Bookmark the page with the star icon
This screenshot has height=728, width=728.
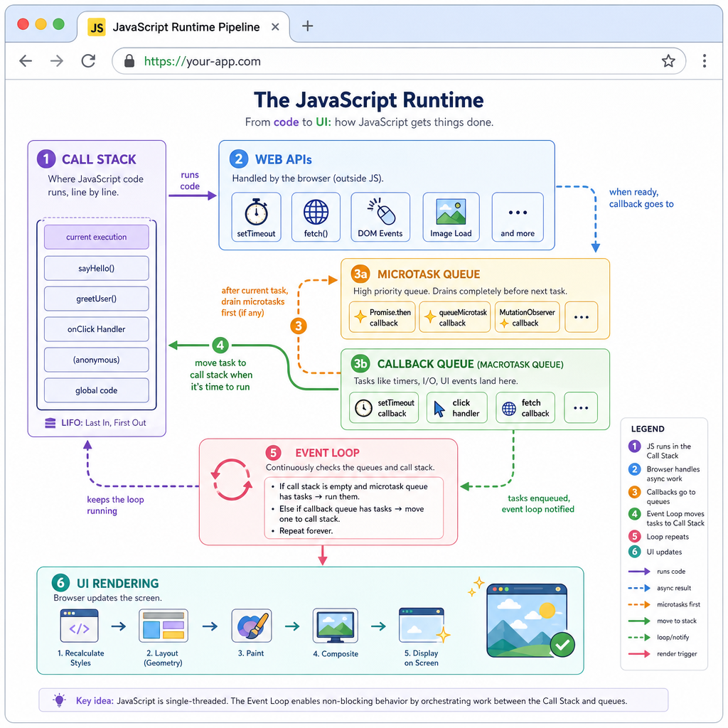(x=668, y=61)
